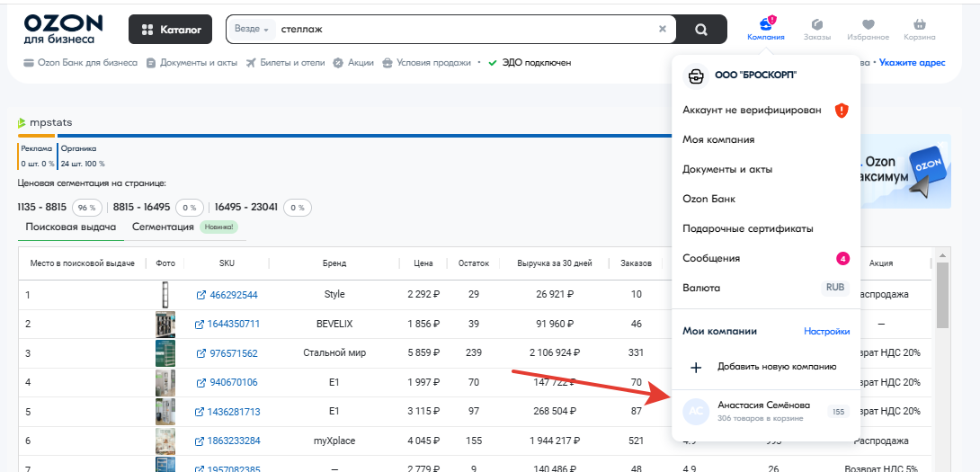The width and height of the screenshot is (980, 472).
Task: Open Условия продажи link
Action: (426, 63)
